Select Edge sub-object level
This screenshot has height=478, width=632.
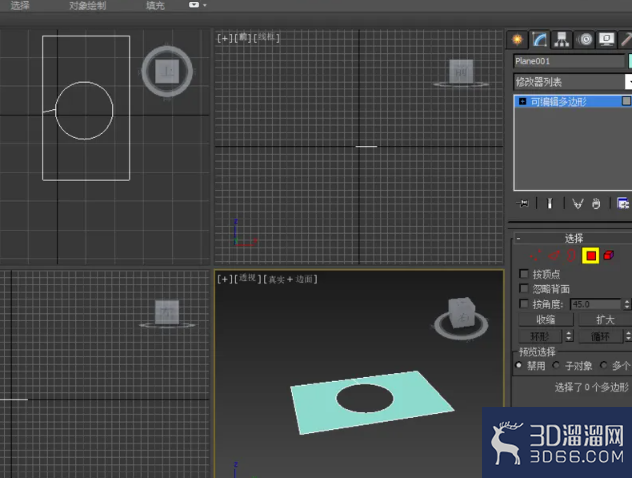(x=554, y=256)
